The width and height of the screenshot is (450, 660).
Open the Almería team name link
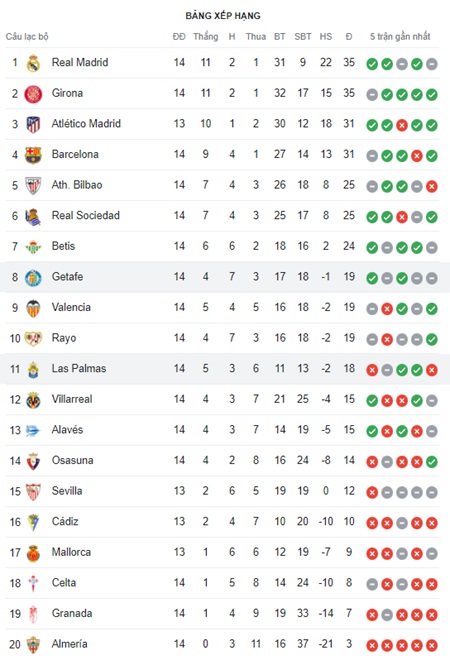click(x=69, y=644)
